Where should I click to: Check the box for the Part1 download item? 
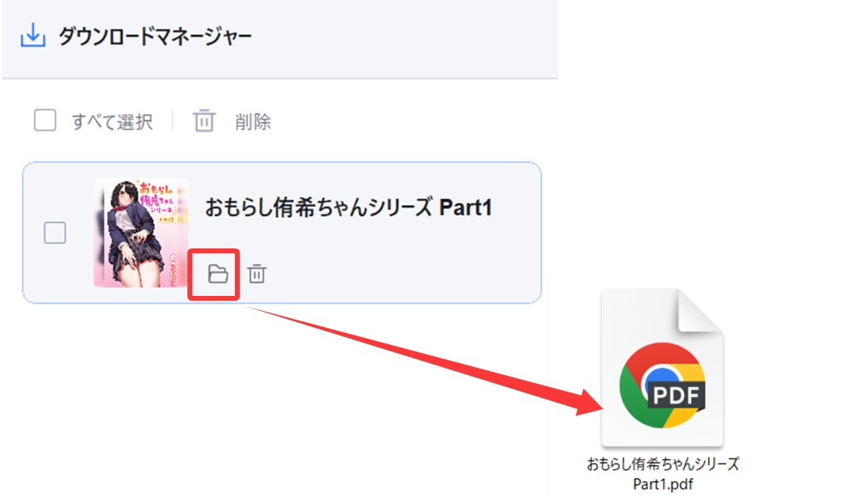pyautogui.click(x=55, y=233)
